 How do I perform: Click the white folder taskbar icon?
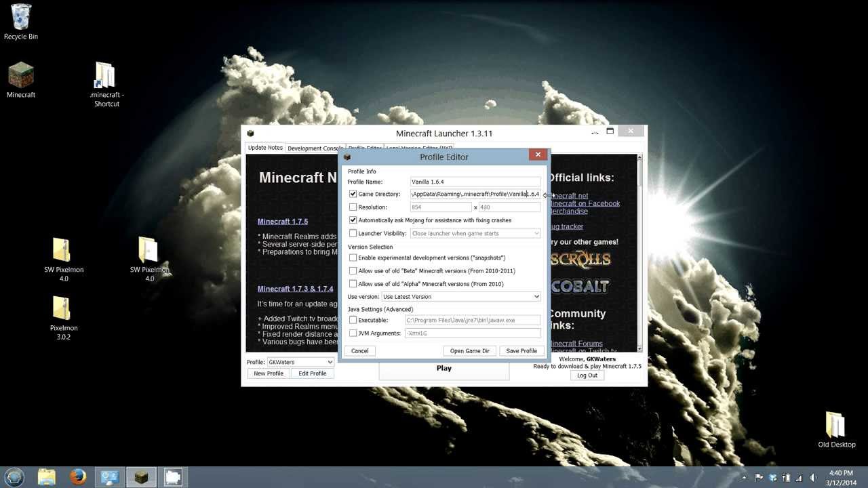[172, 477]
